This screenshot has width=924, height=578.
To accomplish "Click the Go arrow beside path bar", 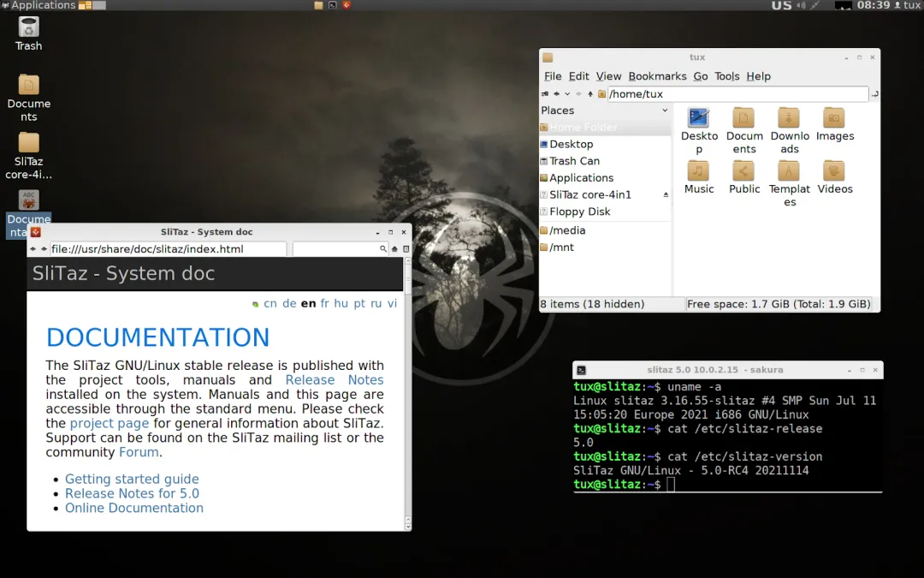I will 874,94.
